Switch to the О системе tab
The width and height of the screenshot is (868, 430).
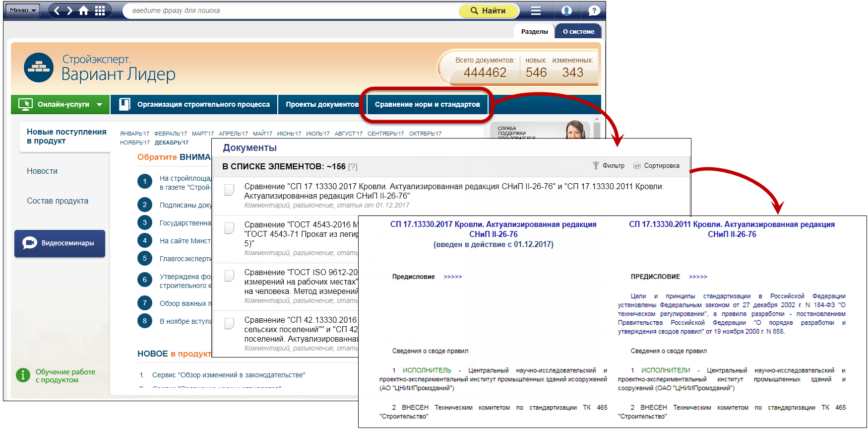(x=578, y=31)
